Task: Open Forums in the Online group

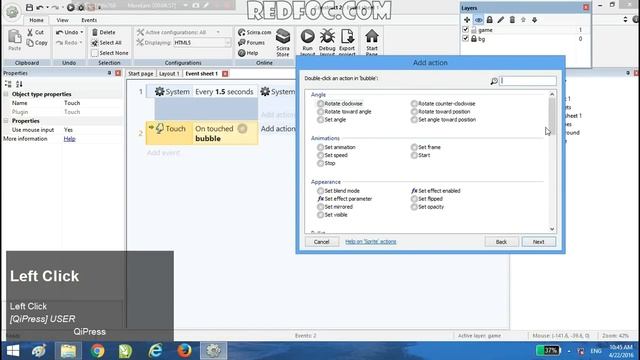Action: pos(251,42)
